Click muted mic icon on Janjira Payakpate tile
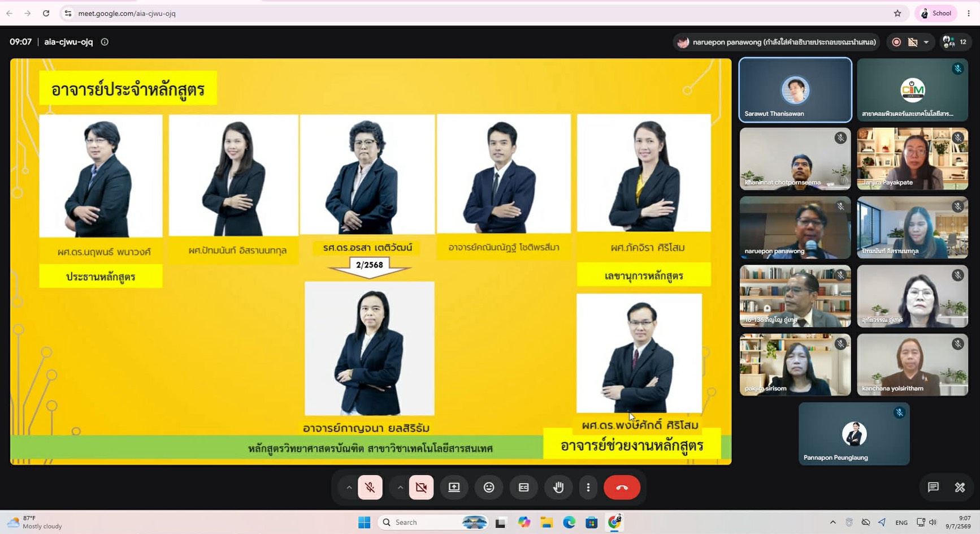The height and width of the screenshot is (534, 980). [x=957, y=137]
